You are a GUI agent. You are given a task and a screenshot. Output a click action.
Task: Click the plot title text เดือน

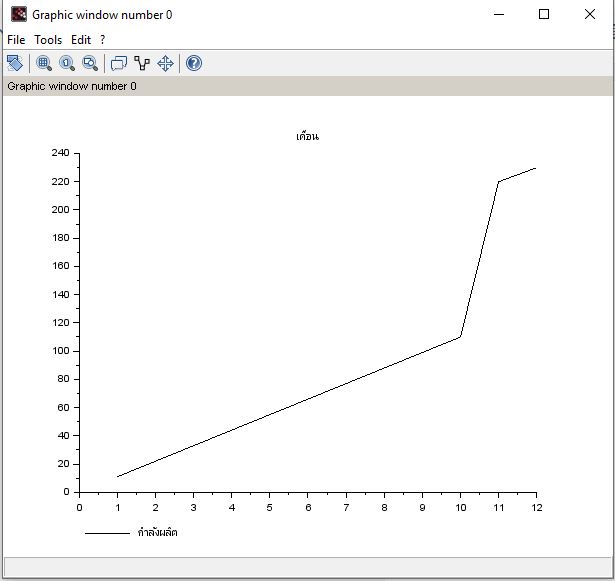click(x=308, y=136)
